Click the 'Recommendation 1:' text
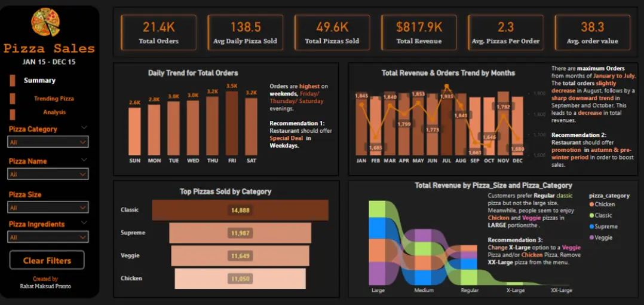 click(297, 123)
